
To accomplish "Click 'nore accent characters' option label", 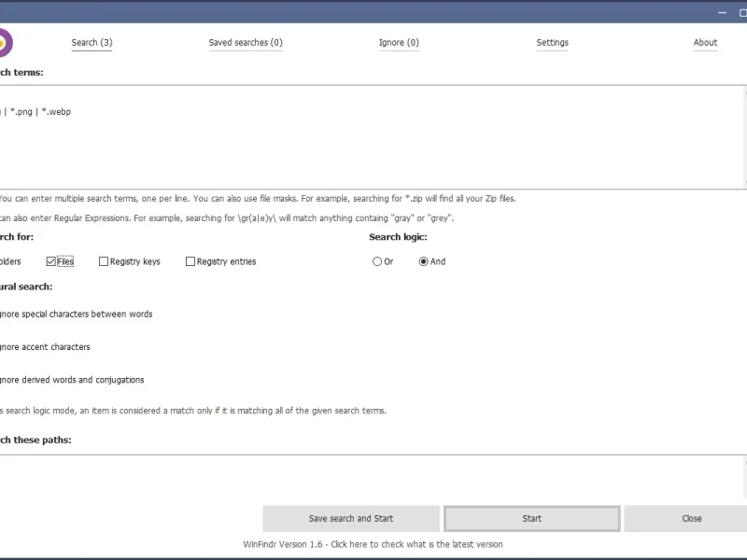I will (45, 347).
